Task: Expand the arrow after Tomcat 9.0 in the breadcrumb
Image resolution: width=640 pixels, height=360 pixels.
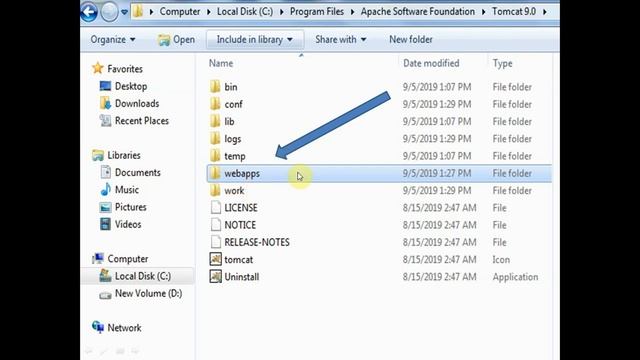Action: (544, 12)
